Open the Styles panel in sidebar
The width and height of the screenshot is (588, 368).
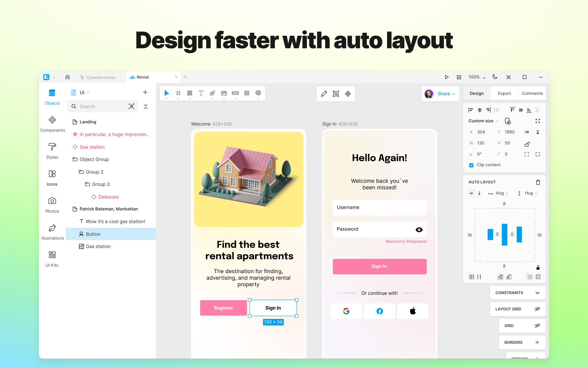coord(52,150)
